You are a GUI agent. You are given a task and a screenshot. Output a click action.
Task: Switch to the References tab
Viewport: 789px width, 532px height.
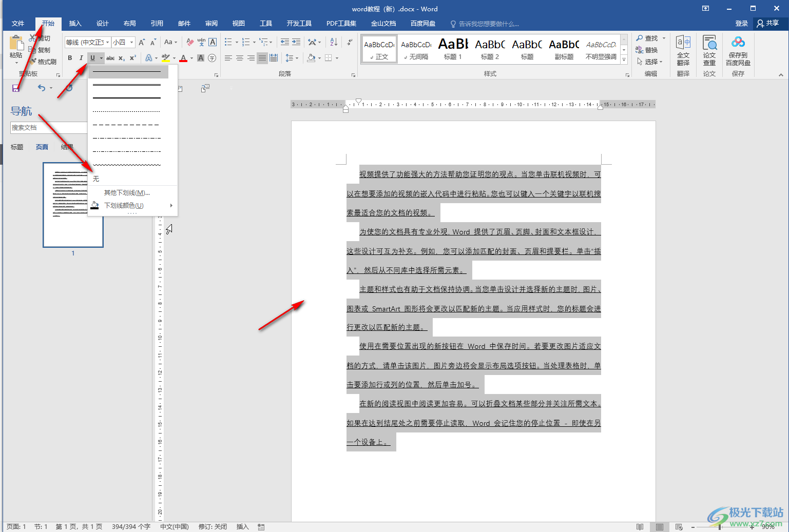157,24
